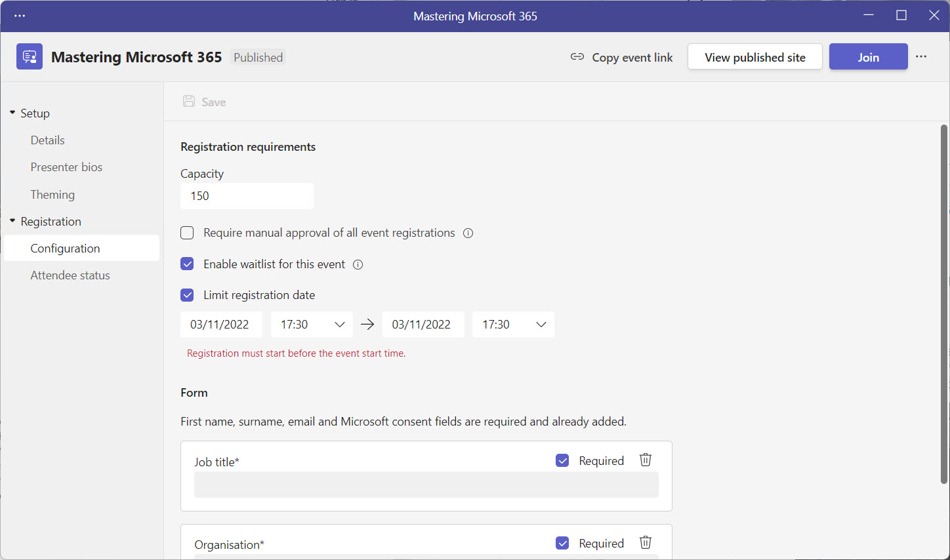Screen dimensions: 950x560
Task: Open the View published site page
Action: tap(754, 56)
